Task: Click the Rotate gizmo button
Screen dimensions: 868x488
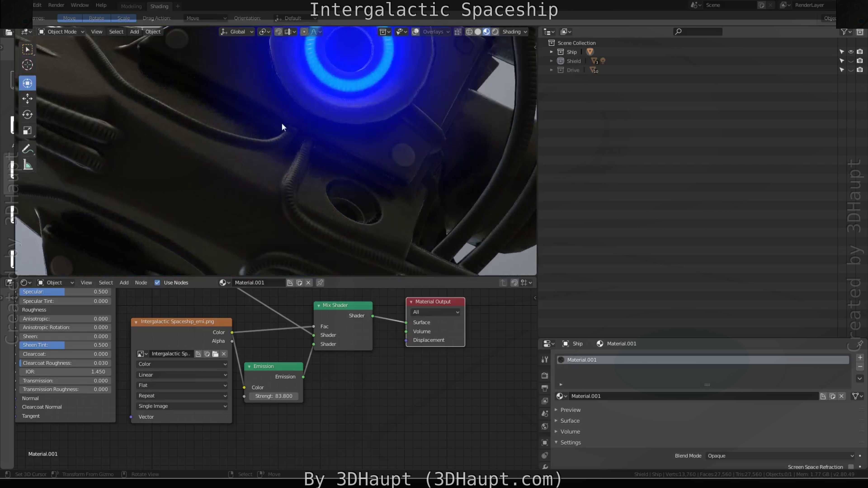Action: [x=96, y=18]
